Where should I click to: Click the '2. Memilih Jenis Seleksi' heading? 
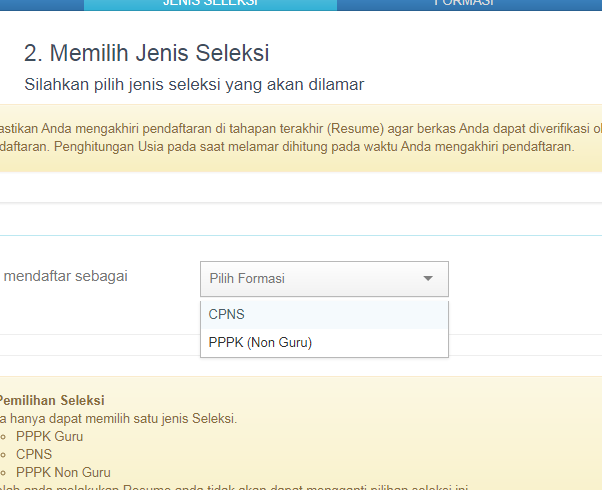[x=147, y=53]
